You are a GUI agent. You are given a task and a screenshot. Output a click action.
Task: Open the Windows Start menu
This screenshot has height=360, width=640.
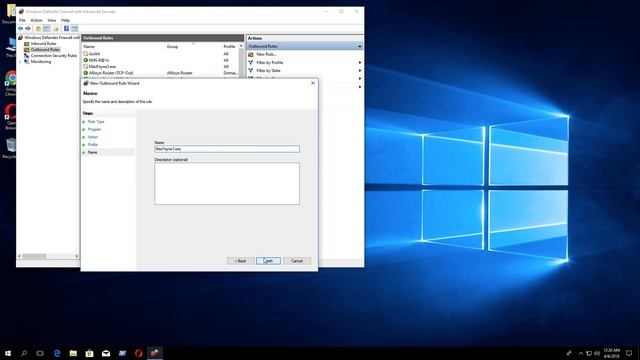pyautogui.click(x=8, y=353)
